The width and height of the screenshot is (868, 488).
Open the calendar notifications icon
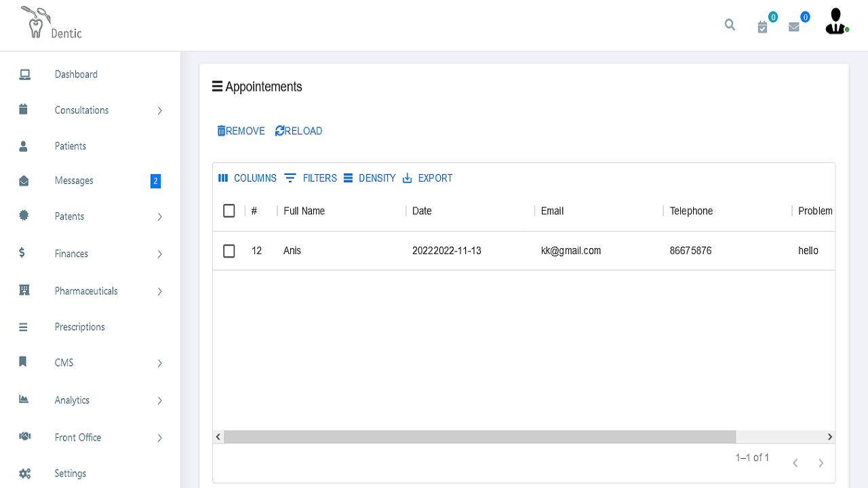click(x=763, y=26)
